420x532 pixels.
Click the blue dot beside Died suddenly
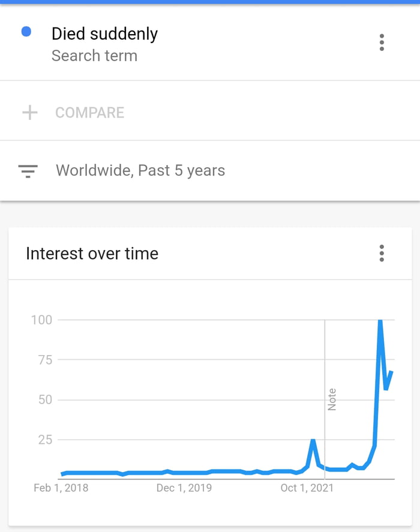pyautogui.click(x=26, y=32)
